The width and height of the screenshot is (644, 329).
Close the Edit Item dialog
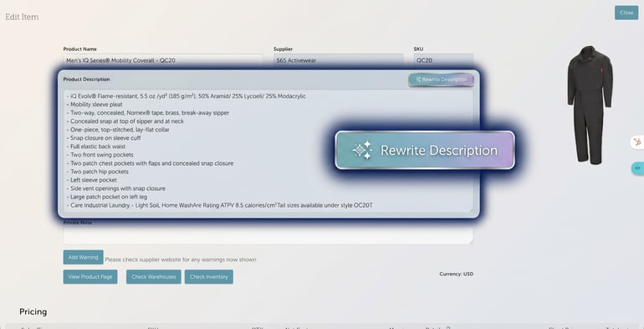[626, 13]
